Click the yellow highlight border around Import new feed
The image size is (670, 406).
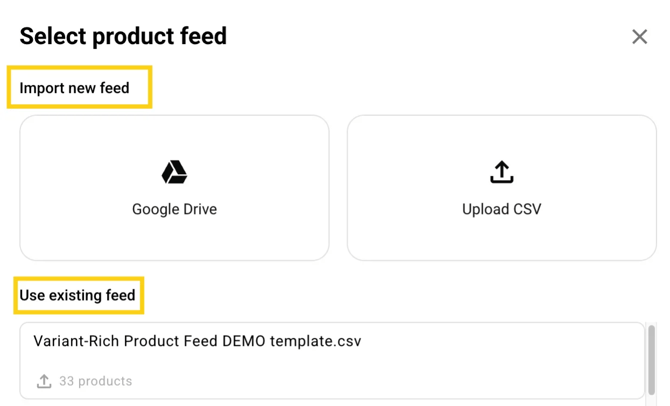tap(150, 88)
